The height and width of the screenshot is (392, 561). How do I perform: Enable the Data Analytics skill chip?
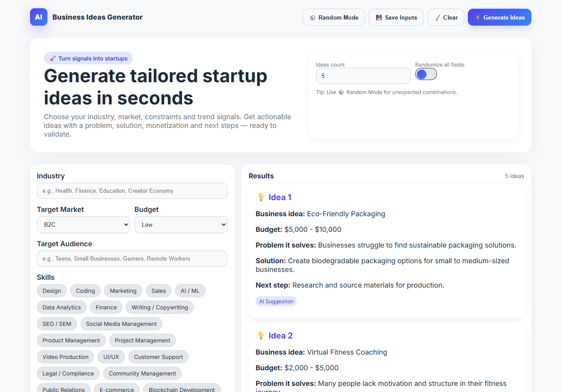coord(62,308)
